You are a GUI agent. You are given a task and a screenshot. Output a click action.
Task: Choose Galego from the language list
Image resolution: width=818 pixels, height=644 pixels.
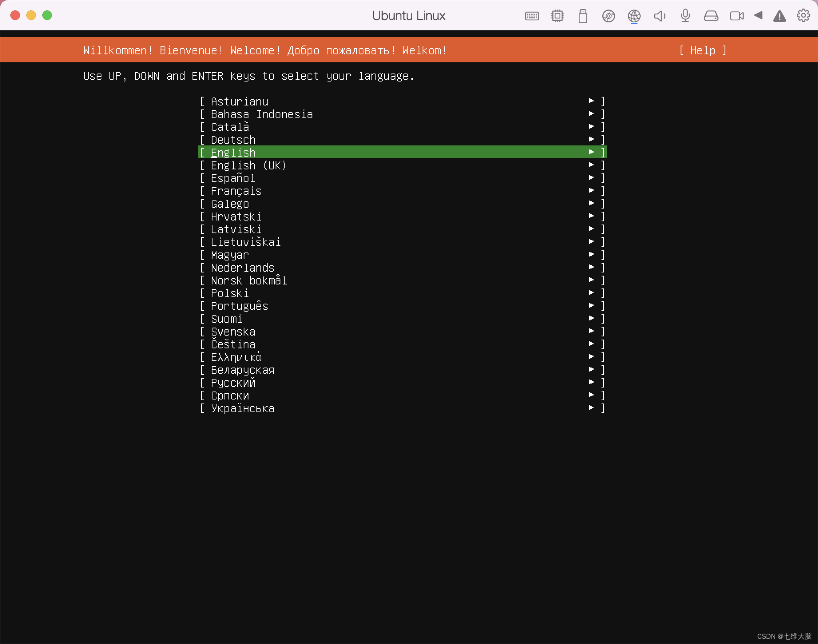(403, 203)
